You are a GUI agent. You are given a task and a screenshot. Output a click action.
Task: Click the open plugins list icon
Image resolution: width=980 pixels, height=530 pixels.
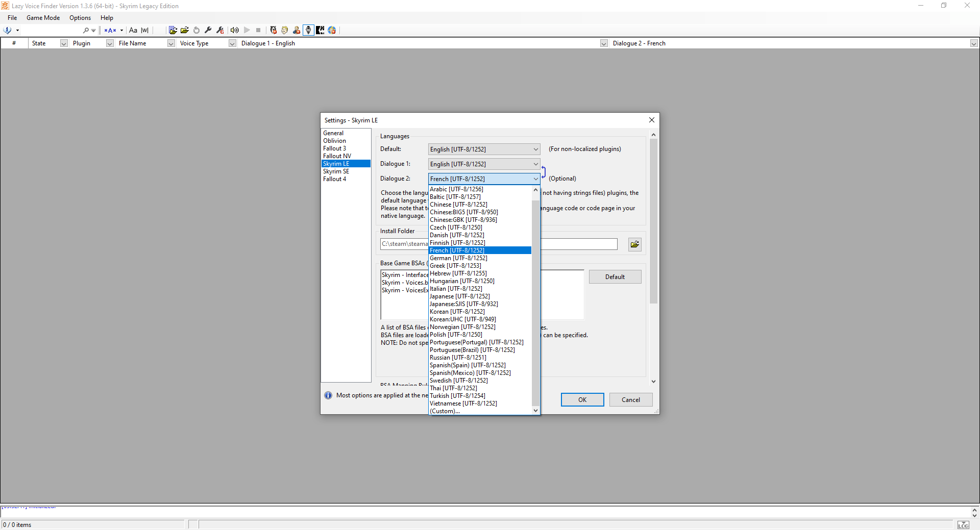pos(173,30)
